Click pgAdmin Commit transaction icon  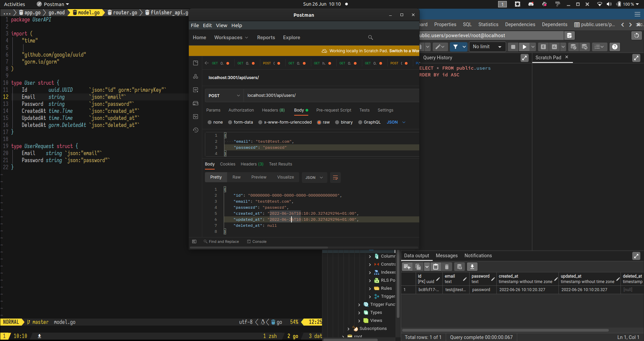[x=574, y=47]
